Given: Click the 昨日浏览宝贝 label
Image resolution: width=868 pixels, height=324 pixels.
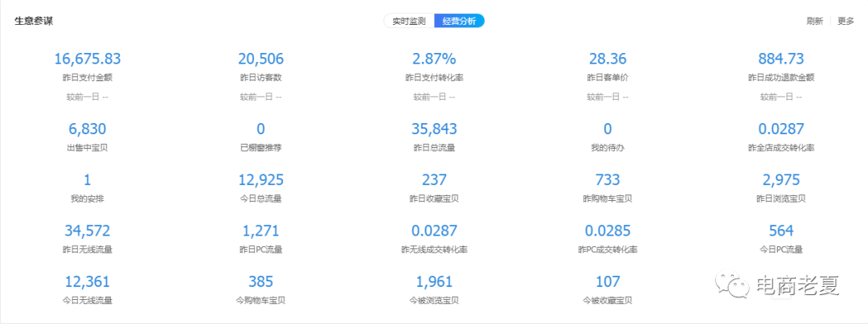Looking at the screenshot, I should click(x=781, y=199).
